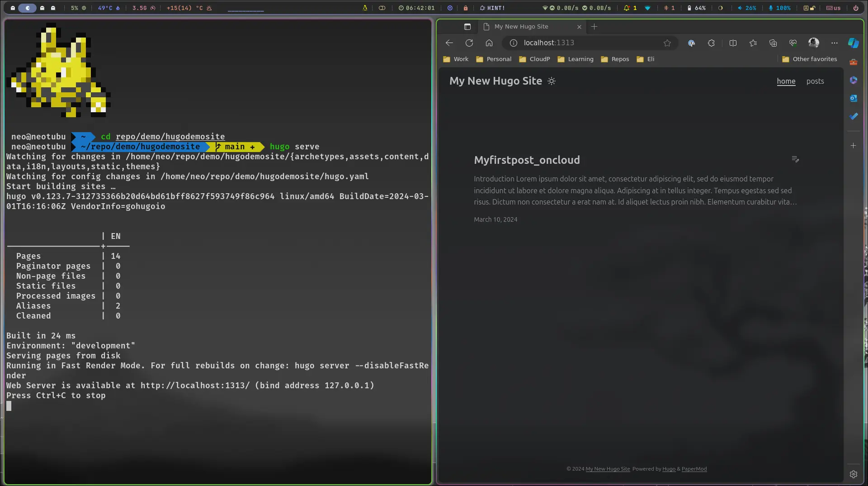Click the HINT! bell in the top bar

pyautogui.click(x=492, y=8)
